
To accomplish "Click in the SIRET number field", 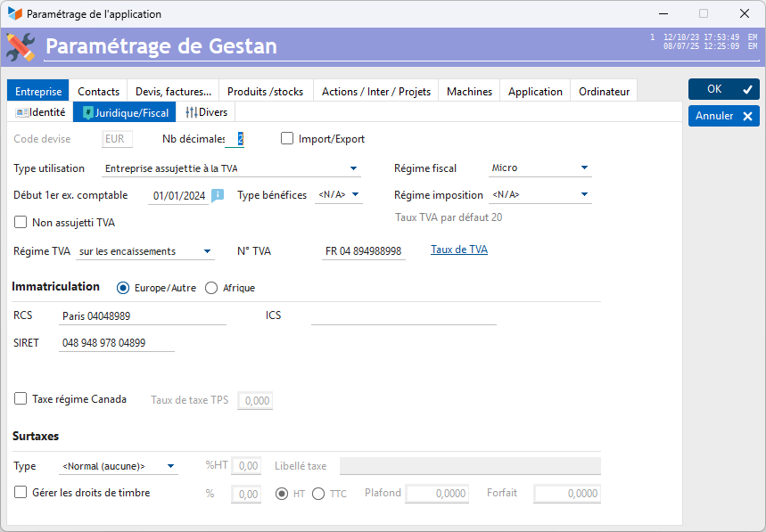I will coord(116,343).
